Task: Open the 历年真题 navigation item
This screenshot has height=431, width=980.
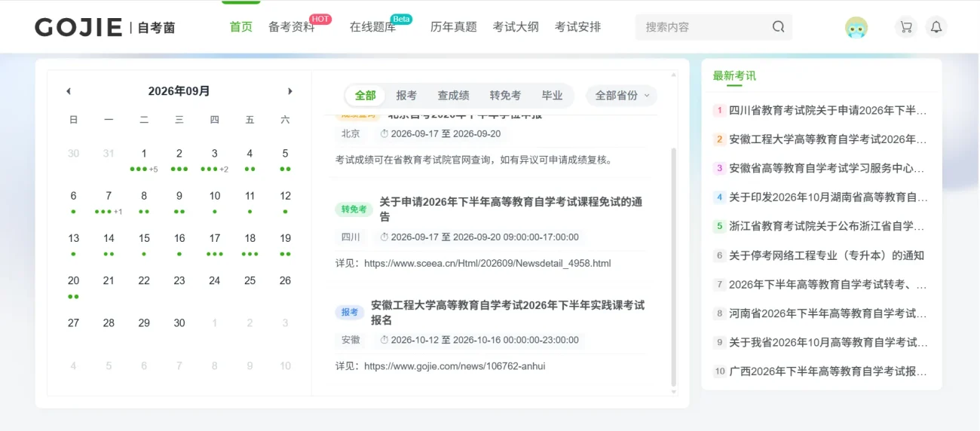Action: pos(454,27)
